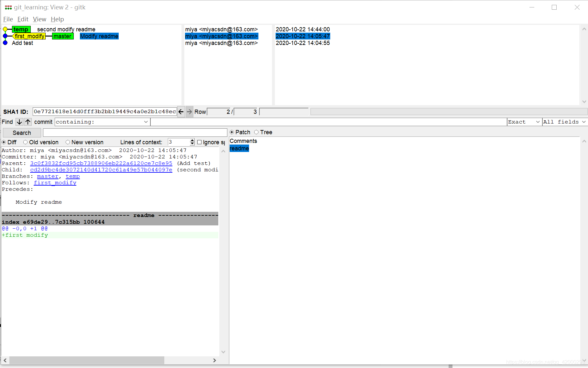Click the current row number field
The width and height of the screenshot is (588, 368).
pyautogui.click(x=219, y=112)
